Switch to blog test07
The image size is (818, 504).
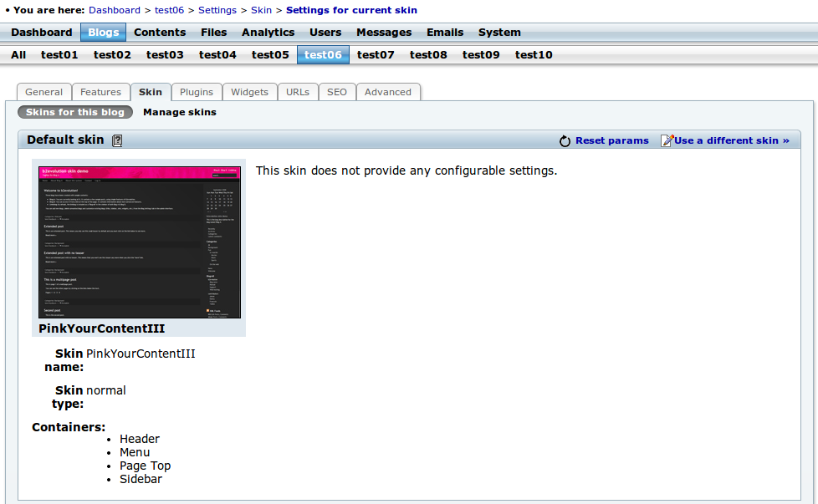376,54
